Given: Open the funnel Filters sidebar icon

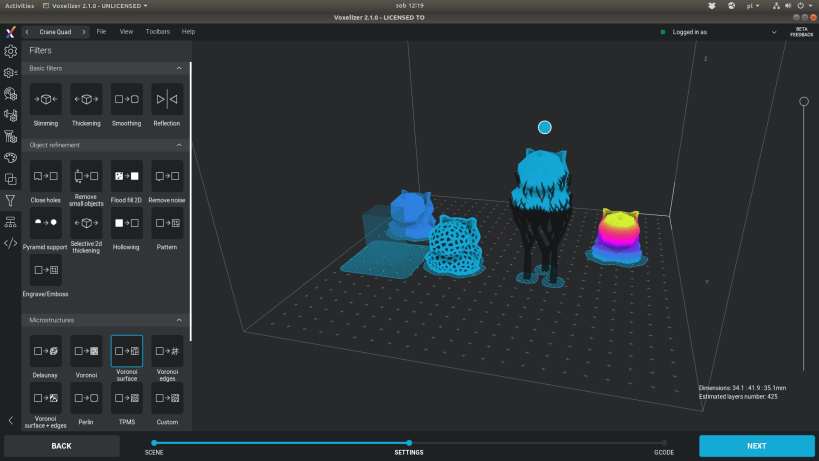Looking at the screenshot, I should (x=10, y=200).
